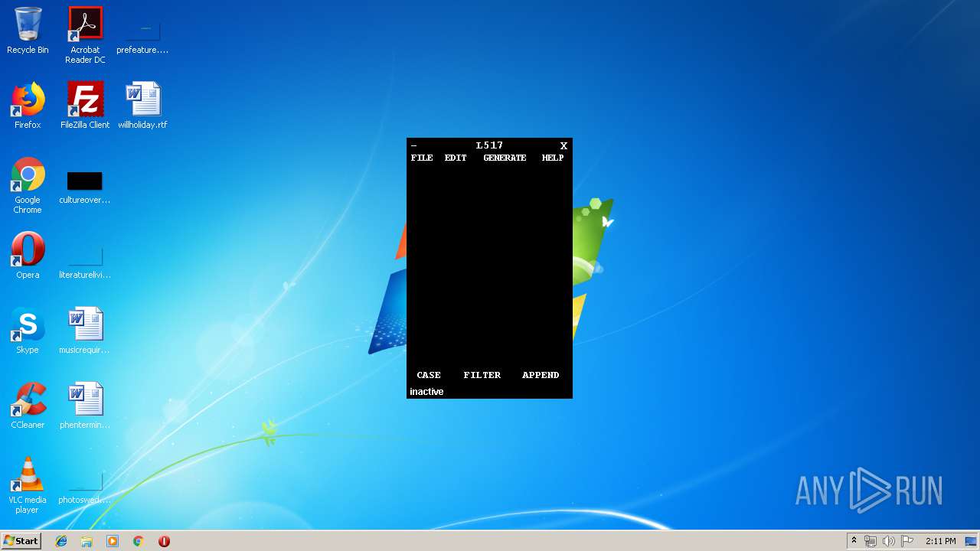Viewport: 980px width, 551px height.
Task: Minimize the L517 window with the dash
Action: coord(414,145)
